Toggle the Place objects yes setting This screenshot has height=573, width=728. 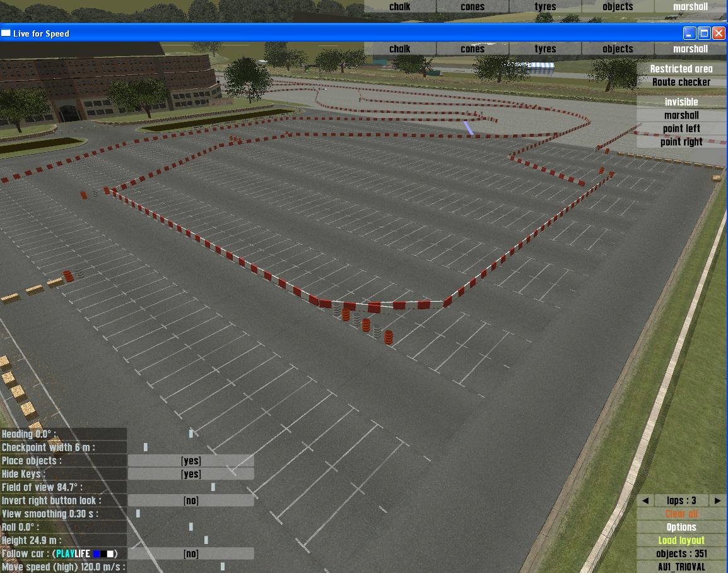pyautogui.click(x=191, y=461)
